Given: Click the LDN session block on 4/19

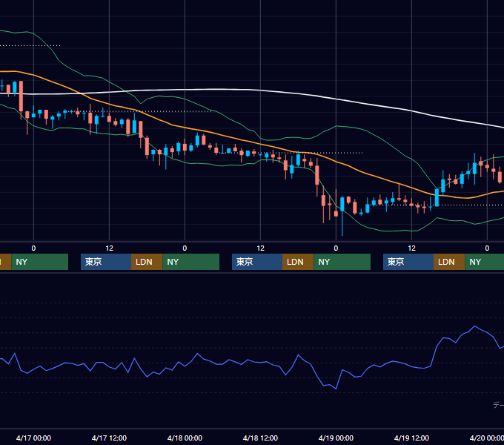Looking at the screenshot, I should click(x=449, y=262).
